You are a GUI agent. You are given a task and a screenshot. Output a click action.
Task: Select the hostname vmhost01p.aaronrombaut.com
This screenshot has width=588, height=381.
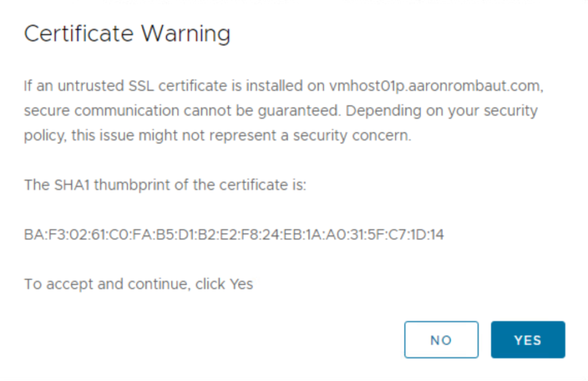click(435, 86)
